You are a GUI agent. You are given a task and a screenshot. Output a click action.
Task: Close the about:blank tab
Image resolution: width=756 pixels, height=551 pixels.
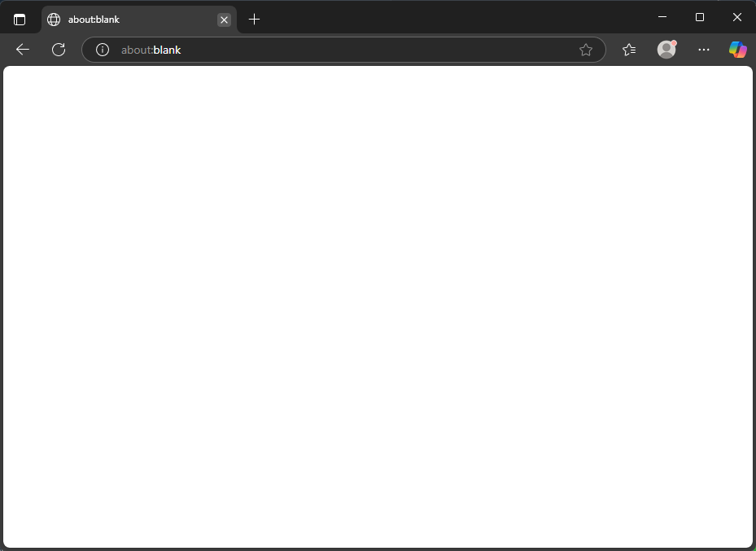224,20
